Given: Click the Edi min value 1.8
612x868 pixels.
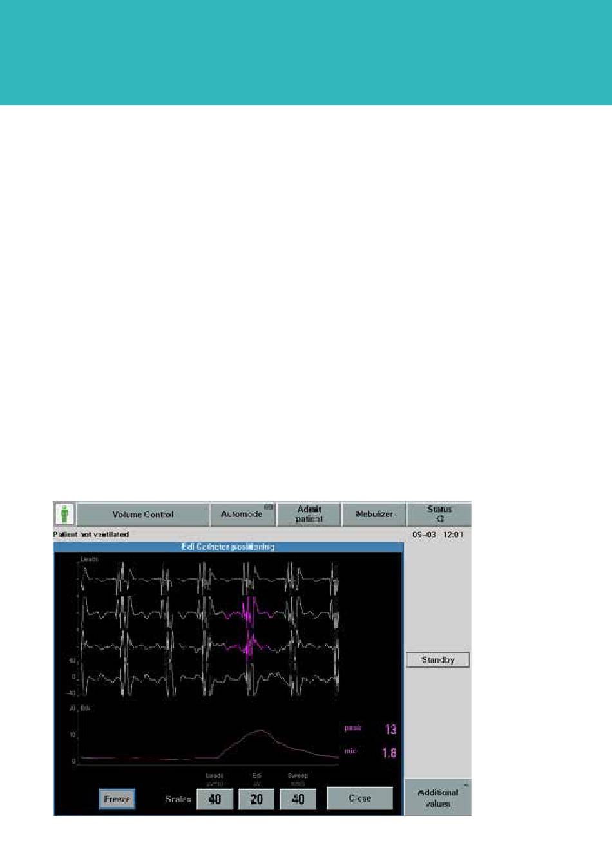Looking at the screenshot, I should coord(388,753).
